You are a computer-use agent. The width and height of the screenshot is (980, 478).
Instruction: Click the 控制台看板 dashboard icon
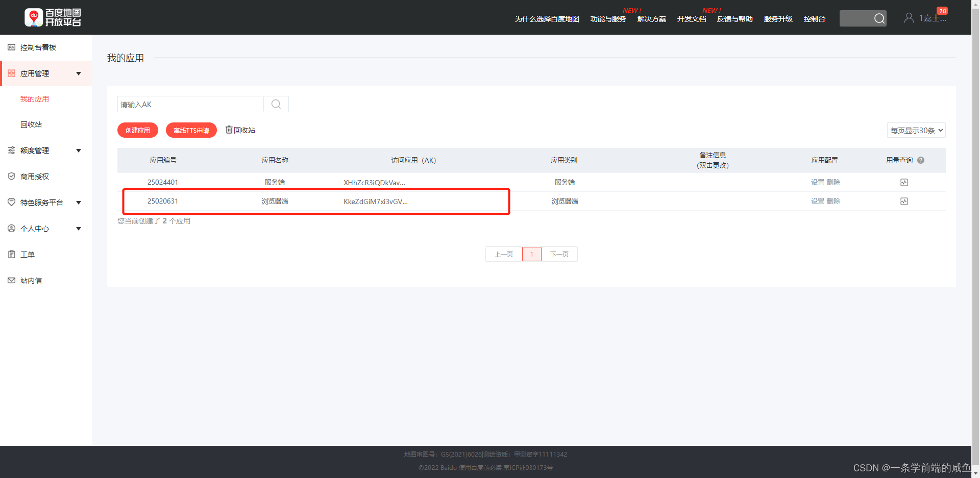tap(11, 47)
